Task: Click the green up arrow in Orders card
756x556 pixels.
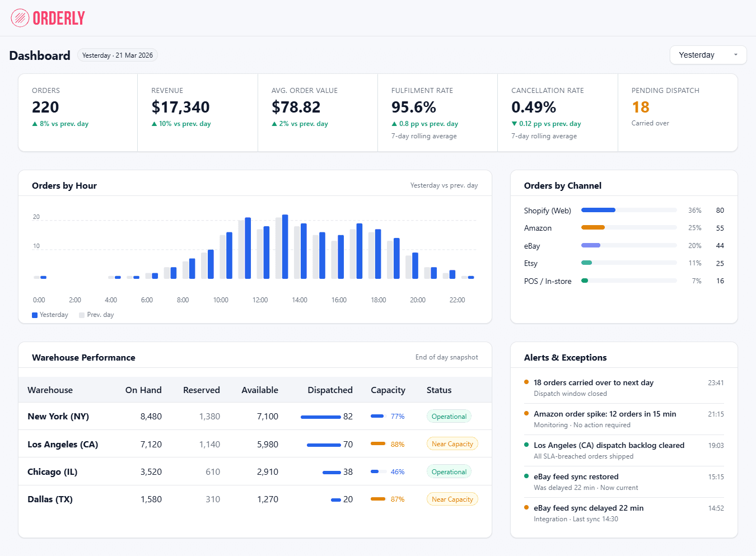Action: [35, 124]
